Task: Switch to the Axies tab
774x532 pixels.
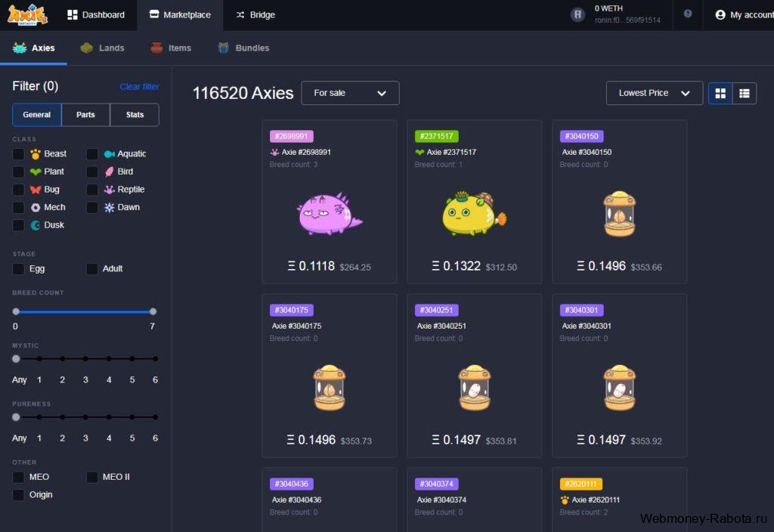Action: (33, 48)
